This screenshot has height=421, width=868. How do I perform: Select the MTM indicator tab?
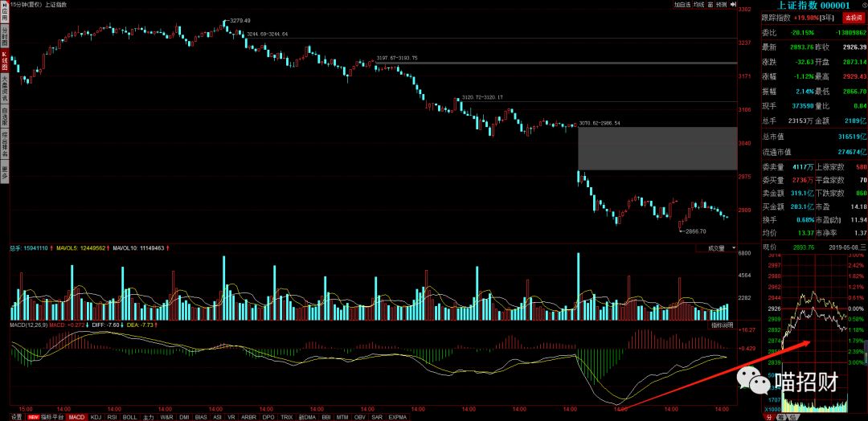click(342, 417)
